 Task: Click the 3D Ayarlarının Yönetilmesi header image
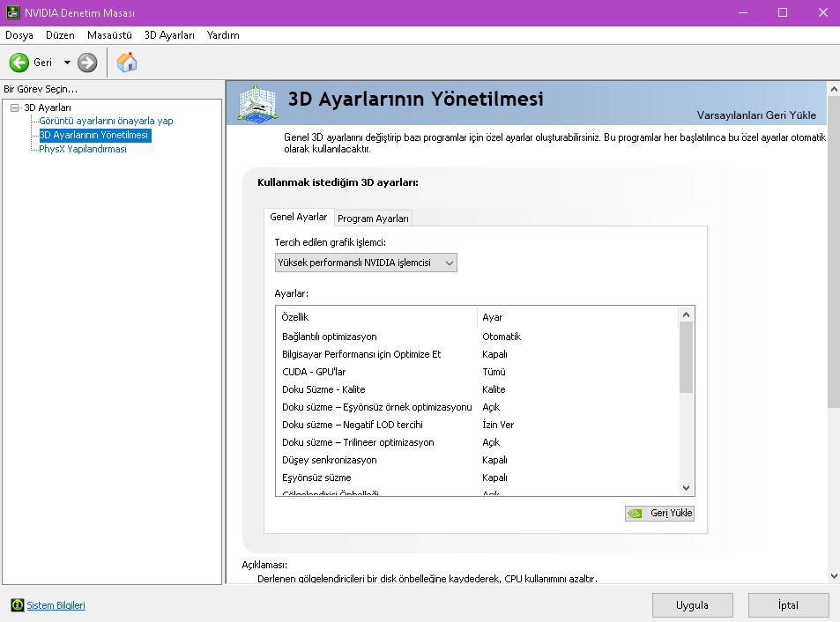[x=257, y=103]
